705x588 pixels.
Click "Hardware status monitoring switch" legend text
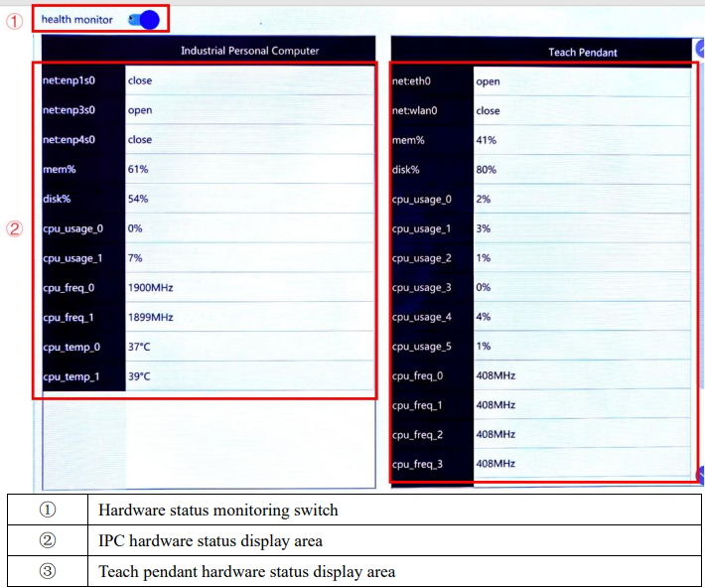click(218, 511)
